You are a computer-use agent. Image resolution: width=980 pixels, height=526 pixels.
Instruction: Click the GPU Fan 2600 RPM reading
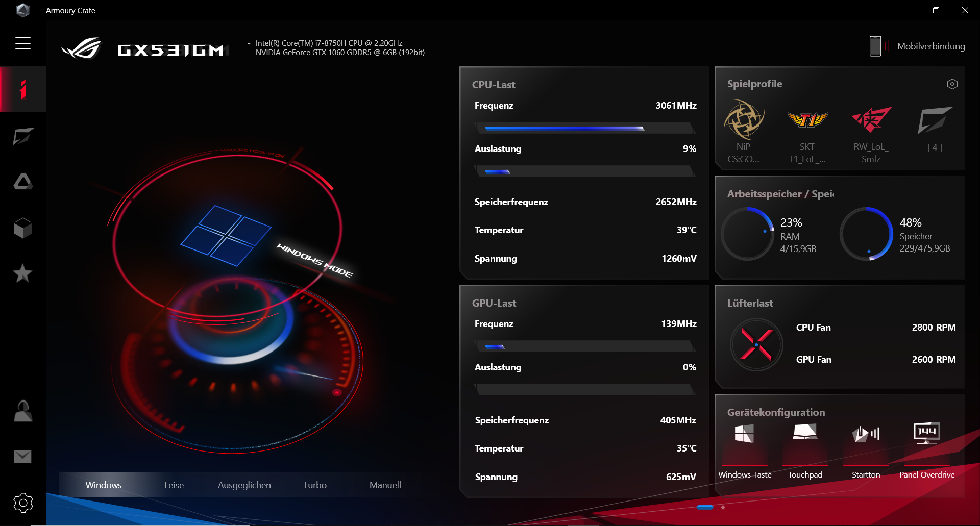point(934,360)
